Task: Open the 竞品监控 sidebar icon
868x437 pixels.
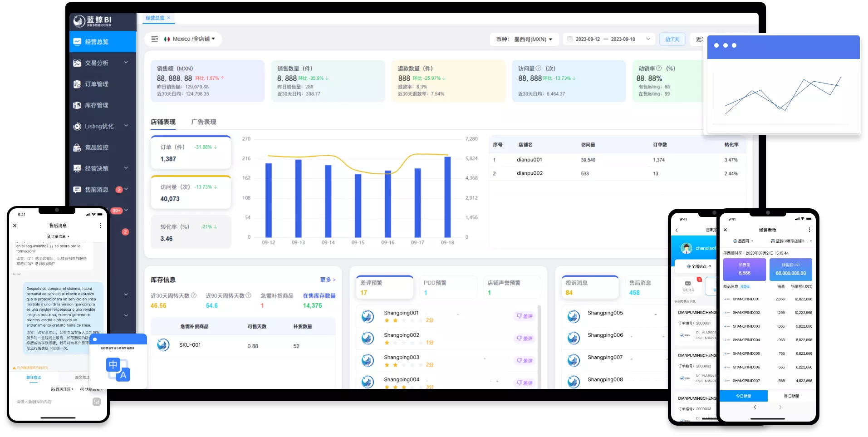Action: 77,147
